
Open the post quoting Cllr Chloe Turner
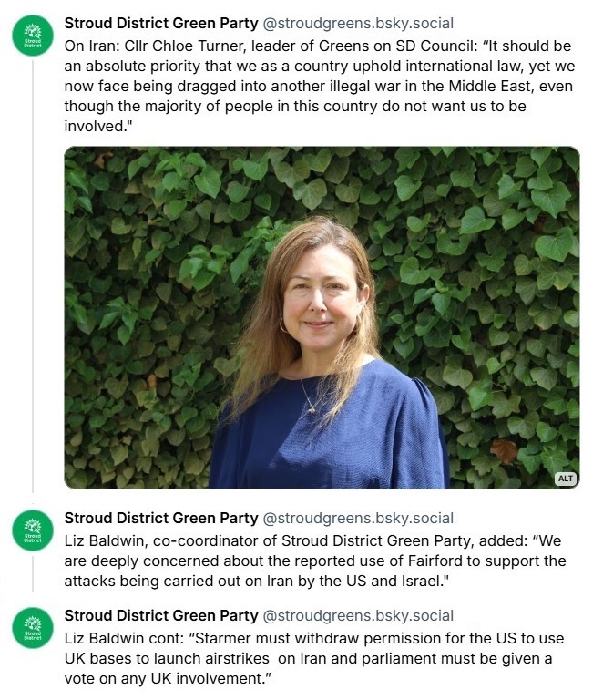319,87
